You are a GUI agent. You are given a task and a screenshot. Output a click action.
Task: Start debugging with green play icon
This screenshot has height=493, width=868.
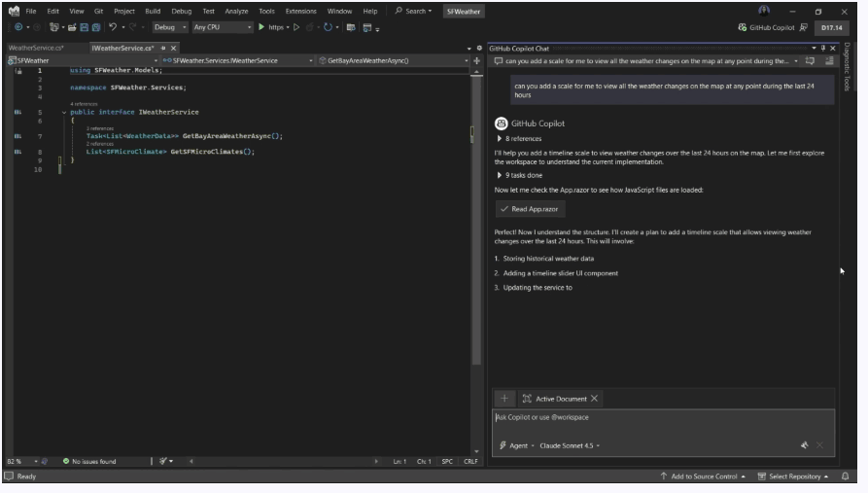coord(261,27)
